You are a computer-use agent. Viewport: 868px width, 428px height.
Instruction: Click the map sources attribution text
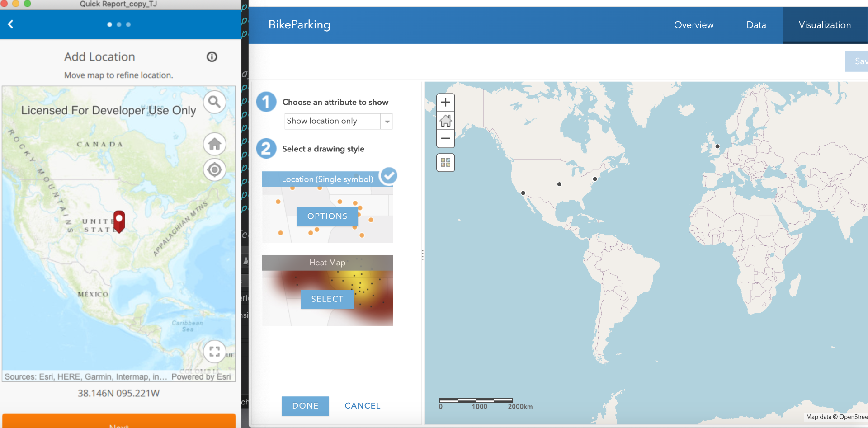[x=86, y=376]
